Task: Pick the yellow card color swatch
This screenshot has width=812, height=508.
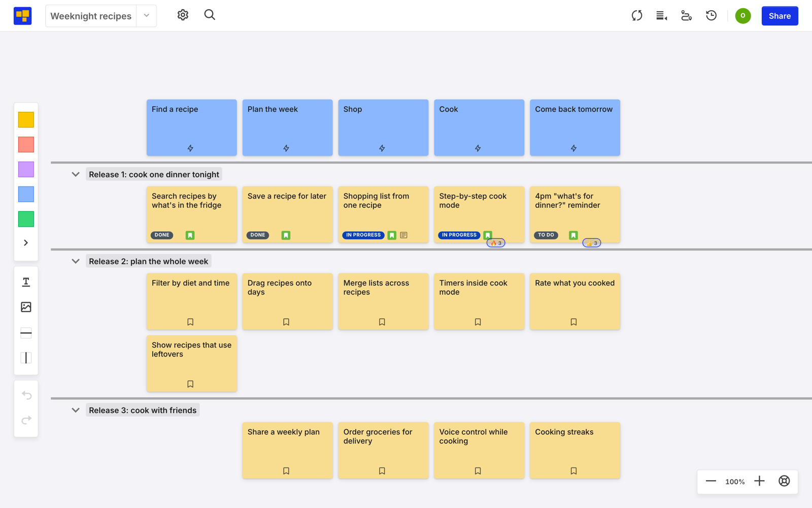Action: pyautogui.click(x=26, y=120)
